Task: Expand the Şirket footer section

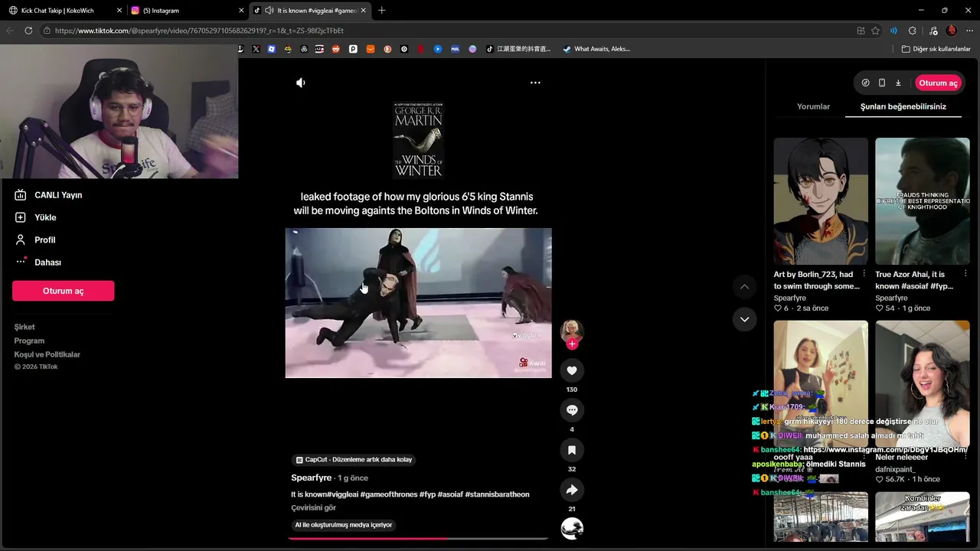Action: click(x=24, y=327)
